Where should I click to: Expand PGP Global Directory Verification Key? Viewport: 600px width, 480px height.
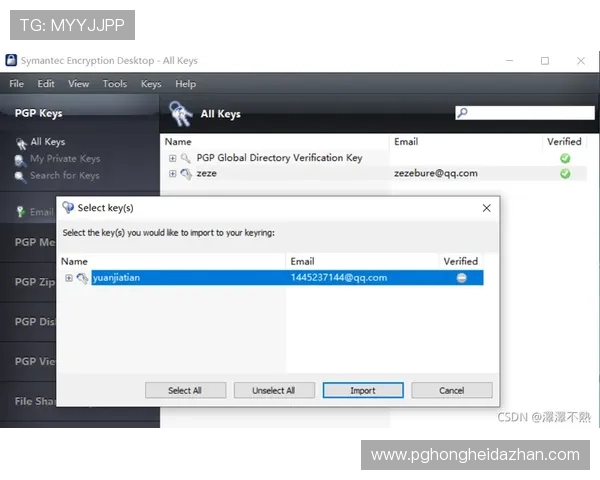172,158
